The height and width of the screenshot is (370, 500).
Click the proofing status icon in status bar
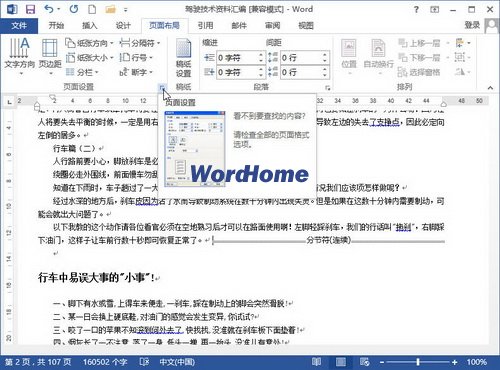click(x=144, y=362)
